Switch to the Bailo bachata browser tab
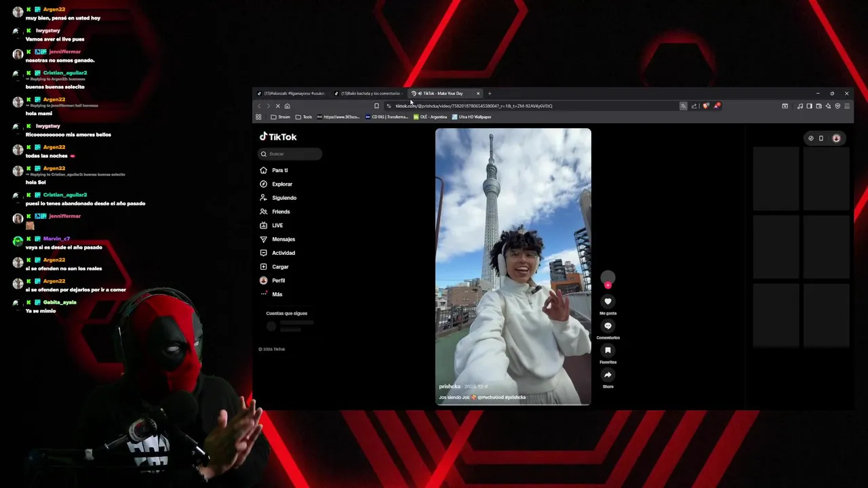Screen dimensions: 868x488 pyautogui.click(x=368, y=94)
